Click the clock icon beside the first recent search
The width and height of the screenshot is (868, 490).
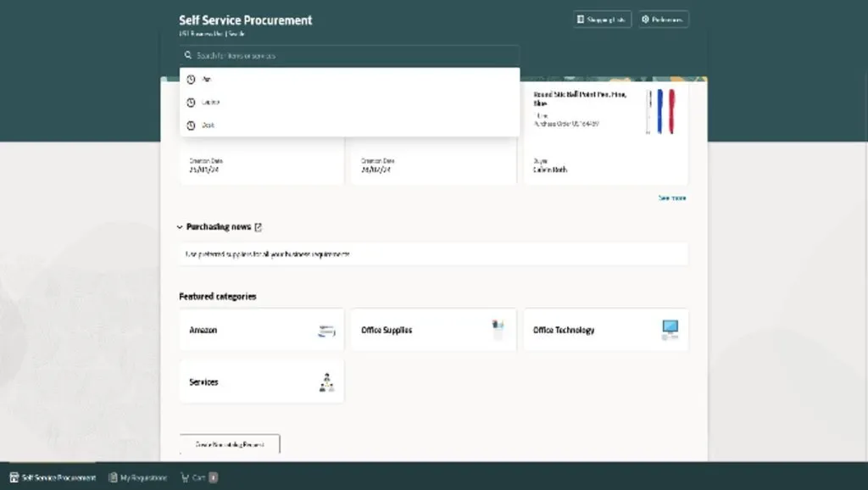coord(191,80)
